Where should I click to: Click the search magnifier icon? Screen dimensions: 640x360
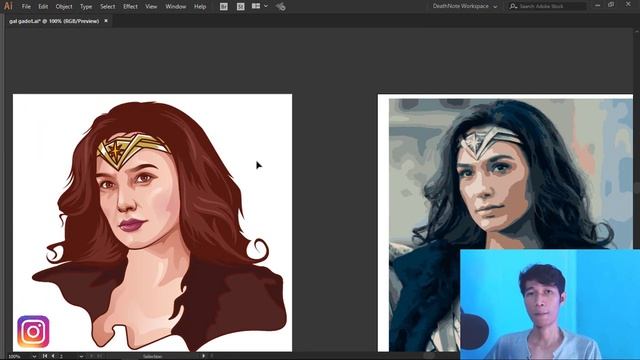pyautogui.click(x=513, y=7)
